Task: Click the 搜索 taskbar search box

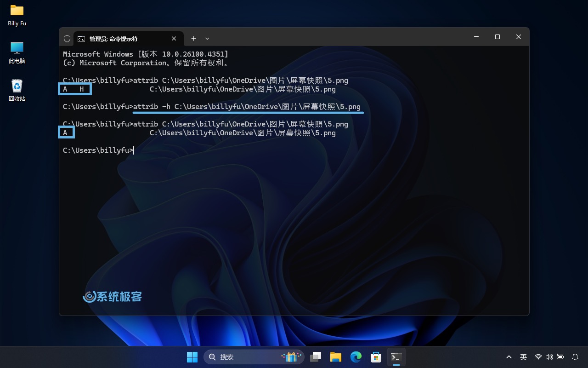Action: point(254,357)
